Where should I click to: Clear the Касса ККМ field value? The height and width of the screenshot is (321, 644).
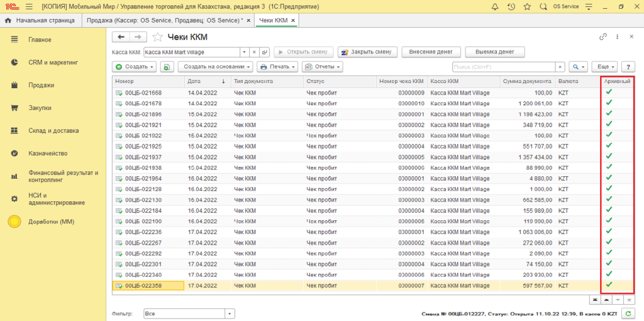click(x=254, y=52)
